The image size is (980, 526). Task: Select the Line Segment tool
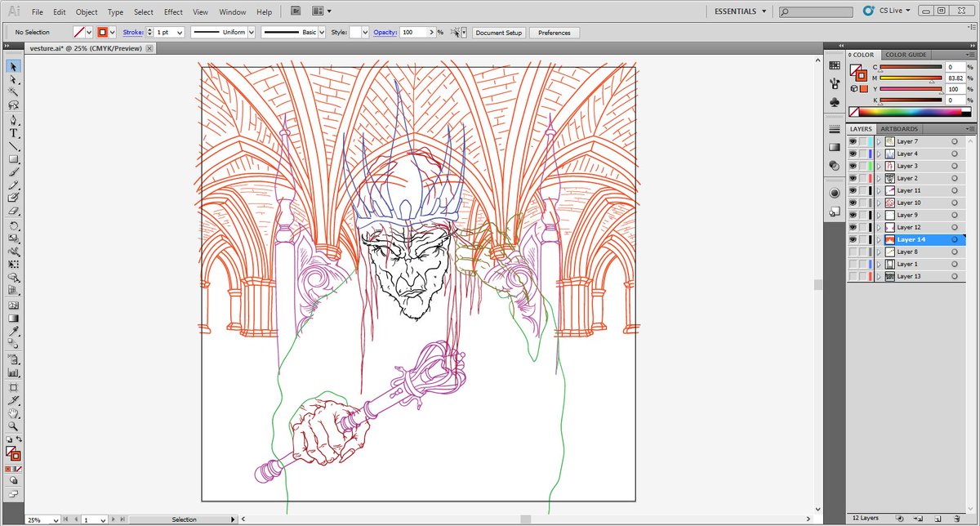coord(14,145)
